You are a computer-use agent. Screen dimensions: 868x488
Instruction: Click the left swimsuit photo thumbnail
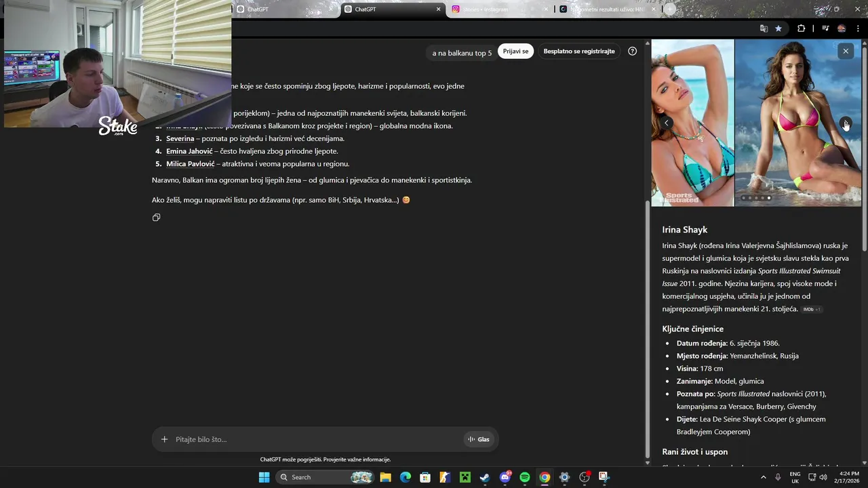coord(692,123)
